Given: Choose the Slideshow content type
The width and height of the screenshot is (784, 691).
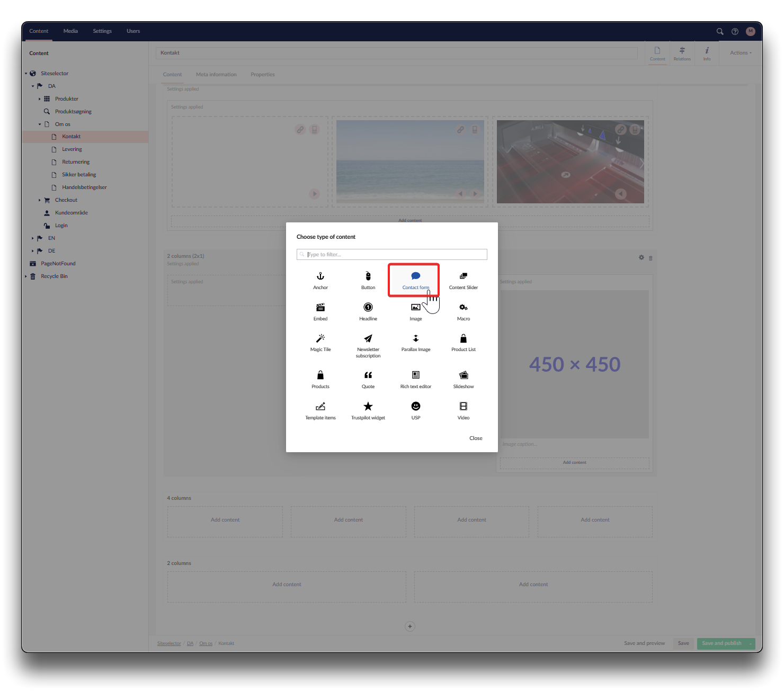Looking at the screenshot, I should pos(464,380).
